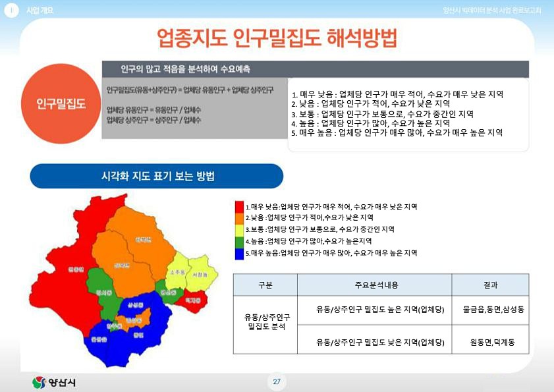Click the red legend swatch for 매우 낮음
This screenshot has height=392, width=554.
click(239, 207)
